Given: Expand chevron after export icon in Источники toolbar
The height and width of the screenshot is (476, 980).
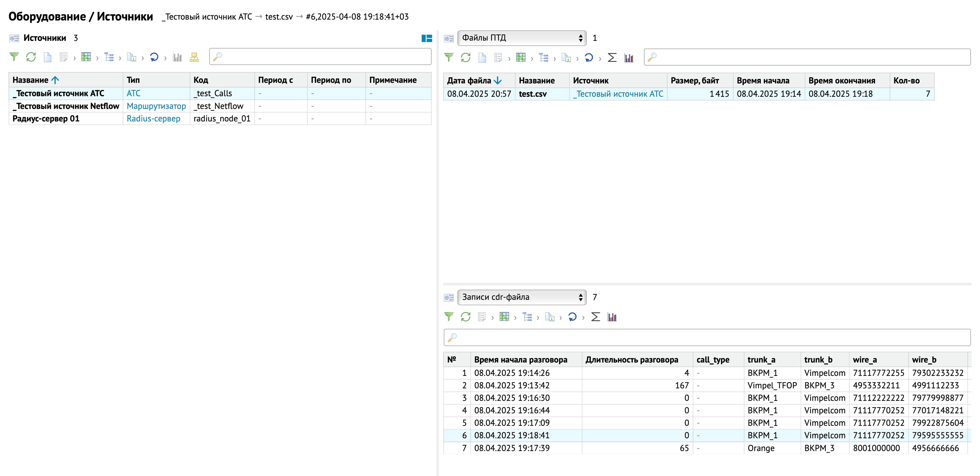Looking at the screenshot, I should tap(143, 58).
